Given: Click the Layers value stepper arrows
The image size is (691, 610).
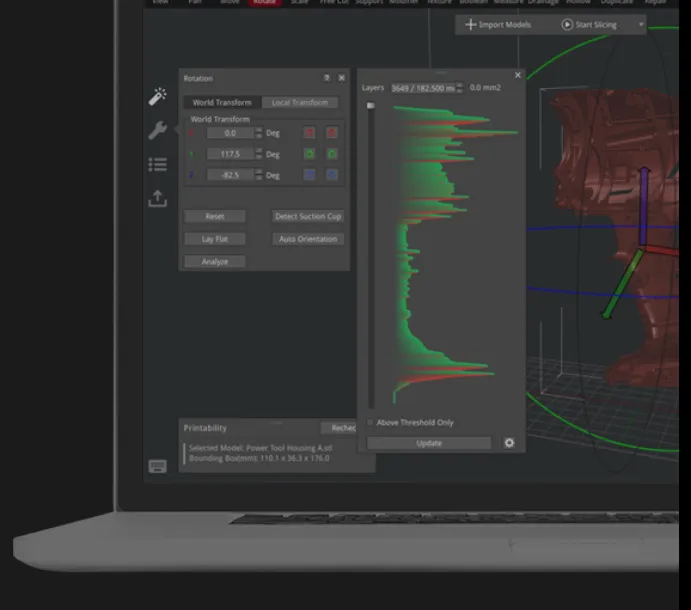Looking at the screenshot, I should [460, 88].
